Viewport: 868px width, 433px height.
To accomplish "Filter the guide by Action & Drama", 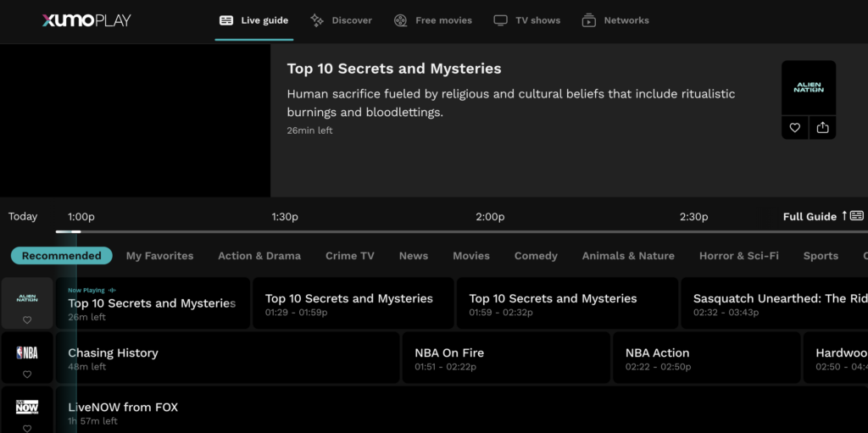I will 259,256.
